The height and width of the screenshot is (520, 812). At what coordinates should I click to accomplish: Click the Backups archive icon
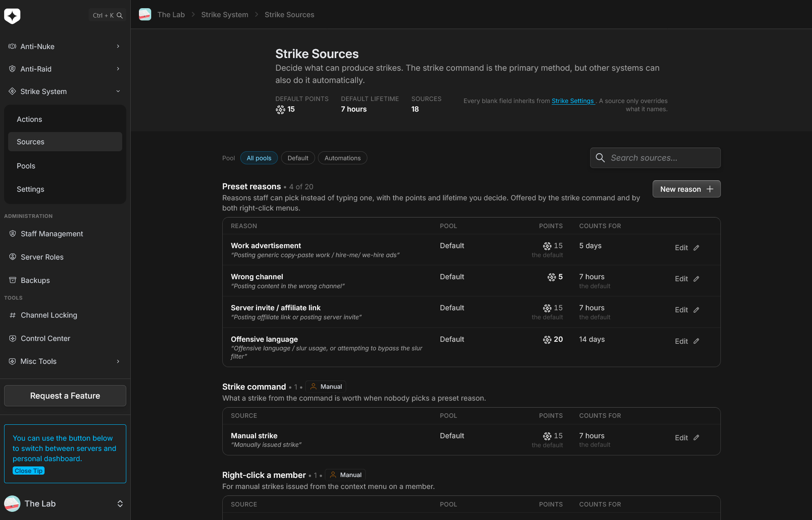[13, 280]
